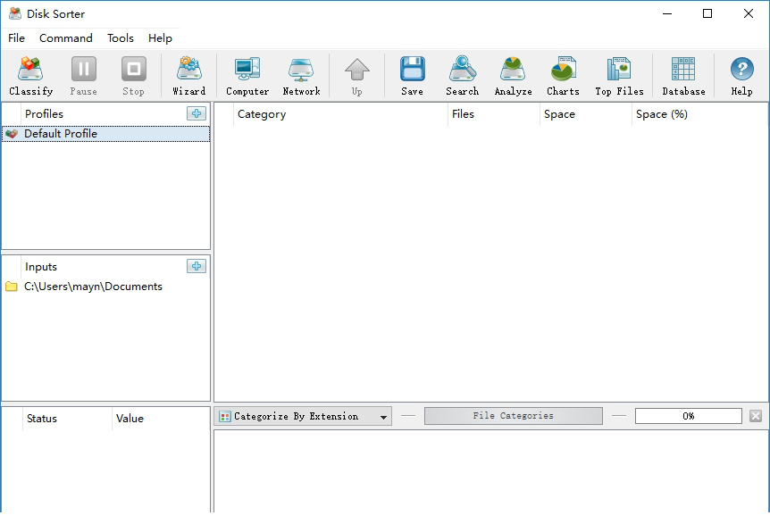Select the Default Profile entry
This screenshot has height=532, width=770.
[x=106, y=134]
